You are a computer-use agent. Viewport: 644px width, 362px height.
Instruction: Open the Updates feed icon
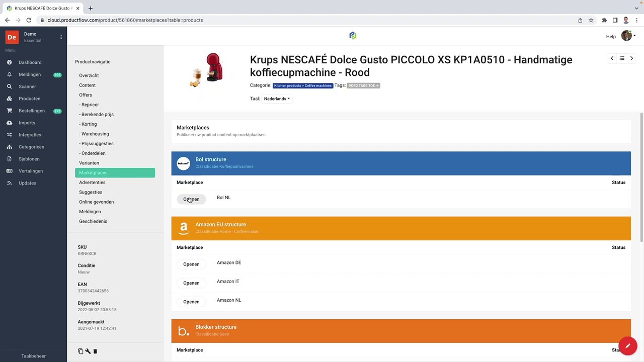[x=9, y=183]
